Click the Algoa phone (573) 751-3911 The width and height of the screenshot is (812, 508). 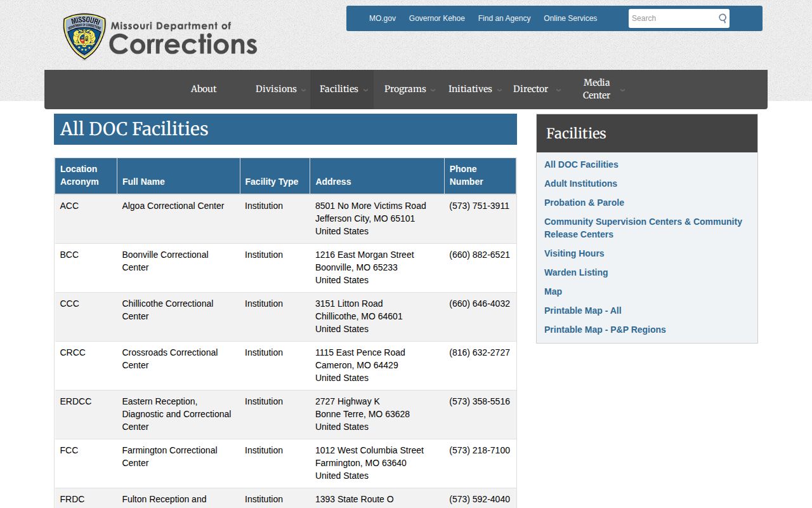(x=479, y=206)
